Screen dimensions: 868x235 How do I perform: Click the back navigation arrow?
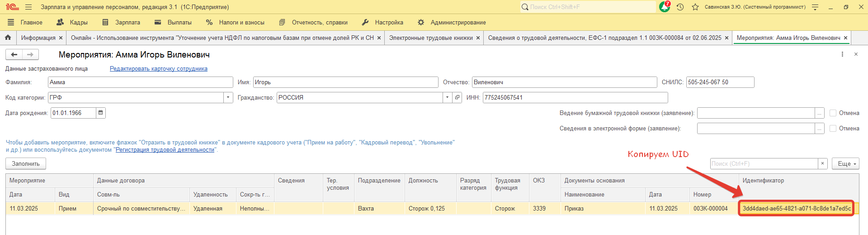pos(14,54)
